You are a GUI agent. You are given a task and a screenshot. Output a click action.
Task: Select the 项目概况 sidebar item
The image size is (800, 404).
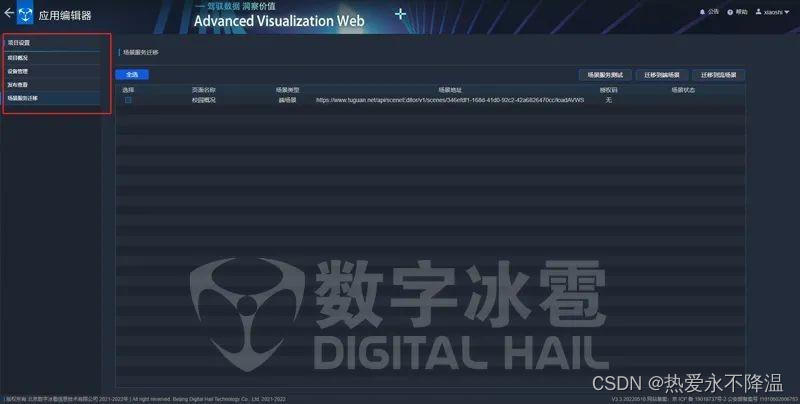(x=52, y=58)
